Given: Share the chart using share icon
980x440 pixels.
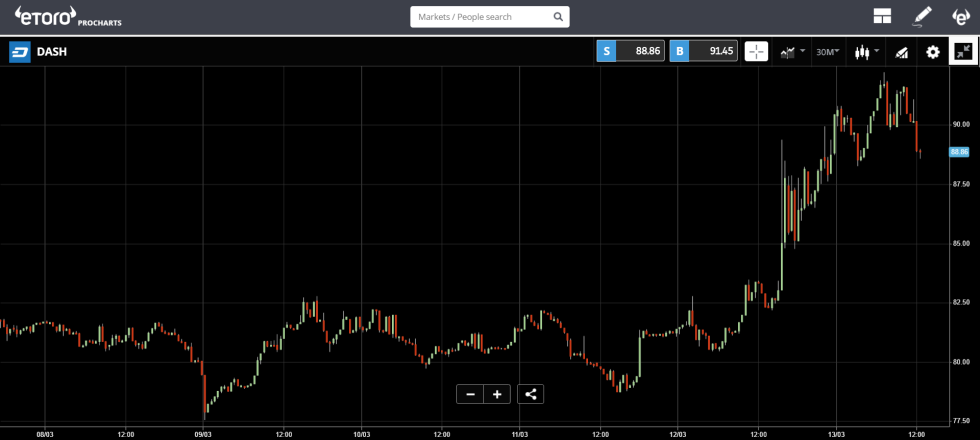Looking at the screenshot, I should tap(531, 394).
